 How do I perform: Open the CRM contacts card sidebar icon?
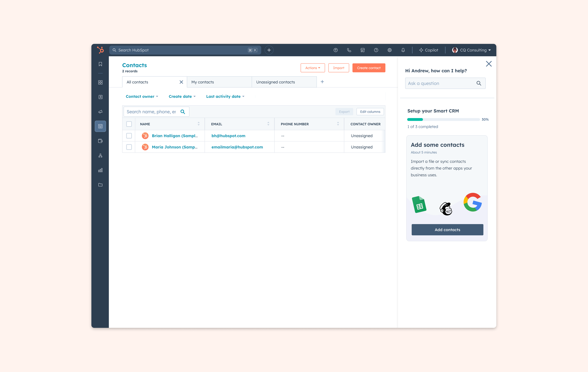point(100,97)
